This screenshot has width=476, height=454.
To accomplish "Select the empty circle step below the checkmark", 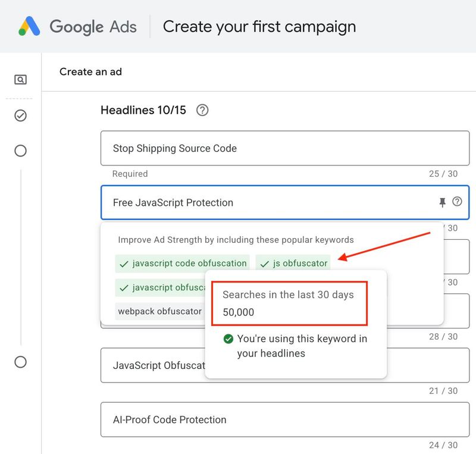I will coord(20,151).
